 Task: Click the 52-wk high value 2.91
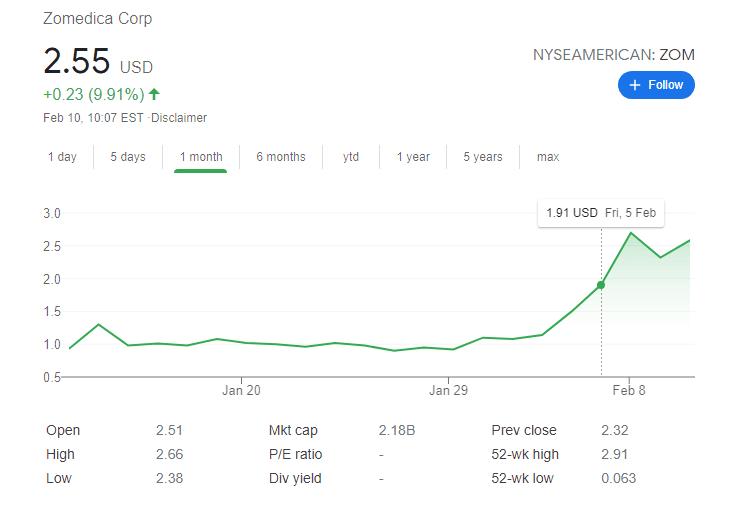pos(615,454)
